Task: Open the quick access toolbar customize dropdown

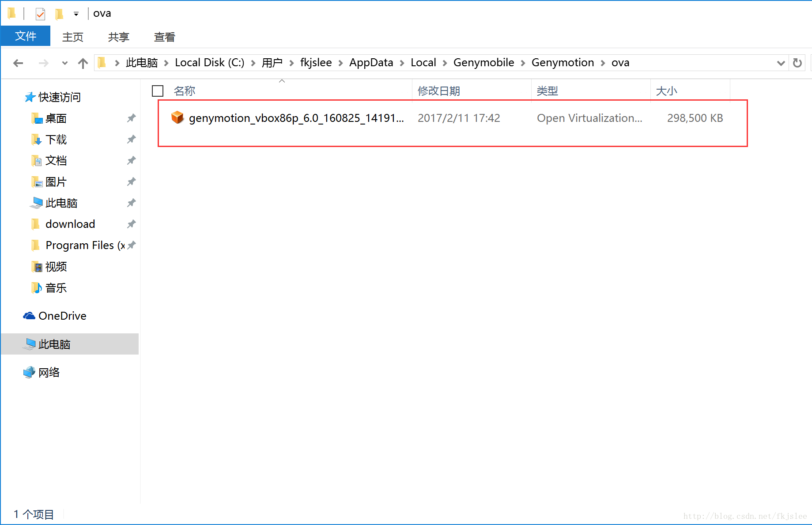Action: click(76, 14)
